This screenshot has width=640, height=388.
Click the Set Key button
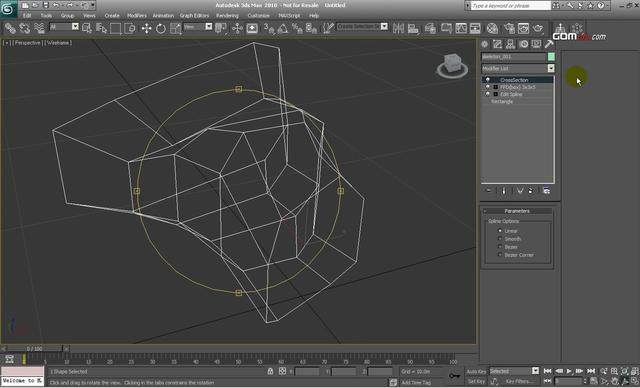click(476, 381)
